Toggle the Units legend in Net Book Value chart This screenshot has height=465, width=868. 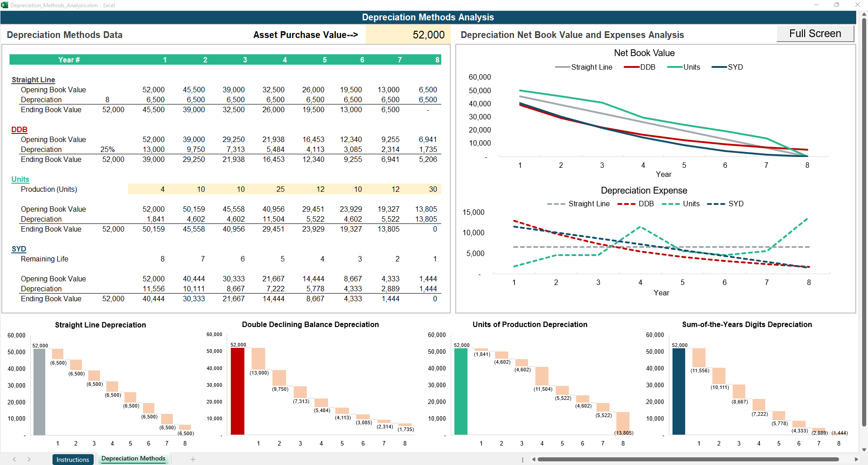(x=692, y=67)
